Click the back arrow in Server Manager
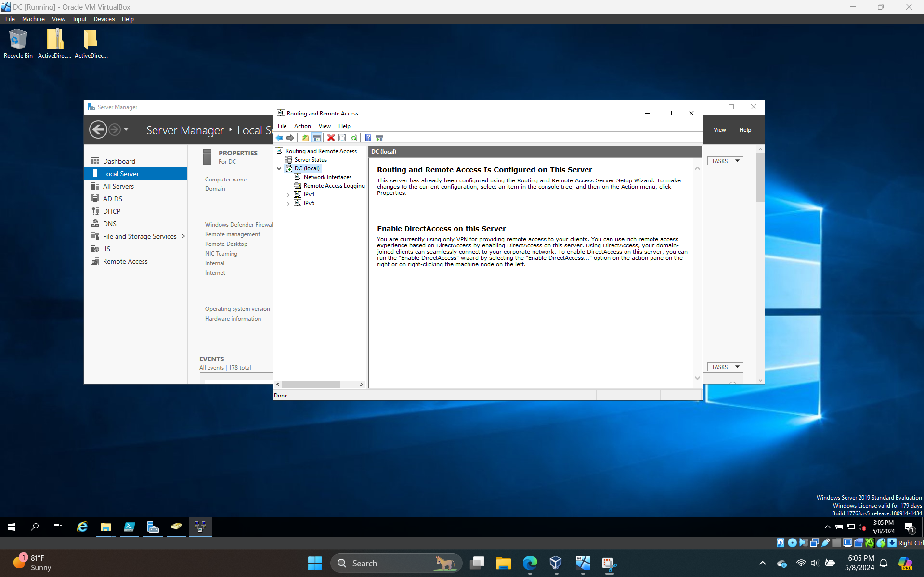This screenshot has height=577, width=924. tap(98, 129)
